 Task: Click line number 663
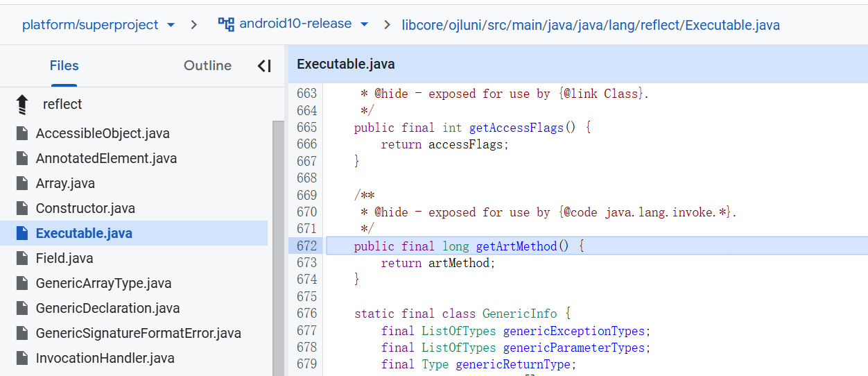click(306, 94)
